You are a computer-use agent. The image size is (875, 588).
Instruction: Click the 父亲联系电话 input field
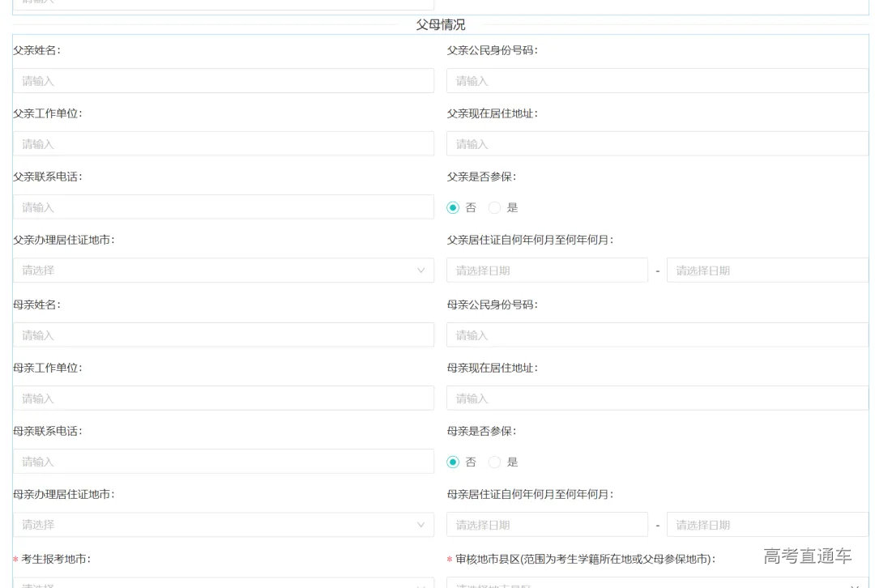pyautogui.click(x=223, y=207)
